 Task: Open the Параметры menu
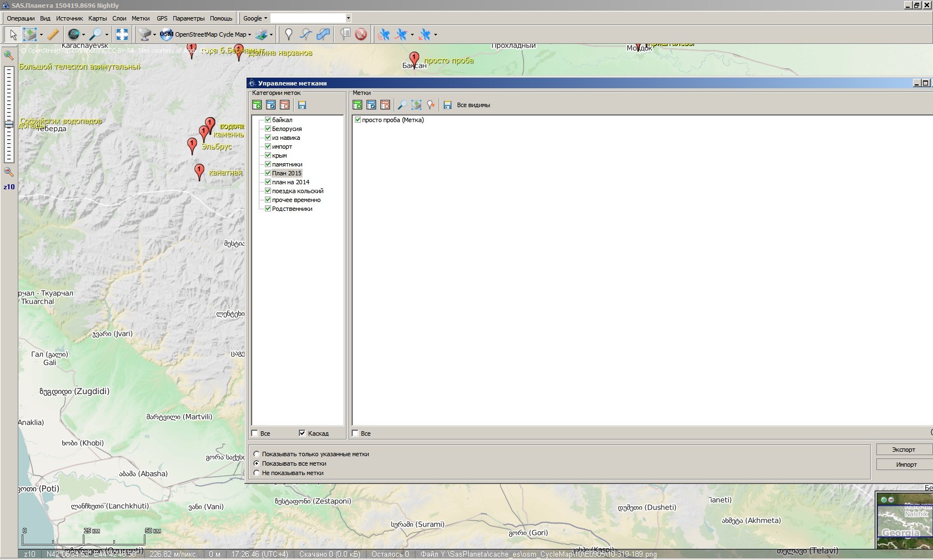click(188, 18)
